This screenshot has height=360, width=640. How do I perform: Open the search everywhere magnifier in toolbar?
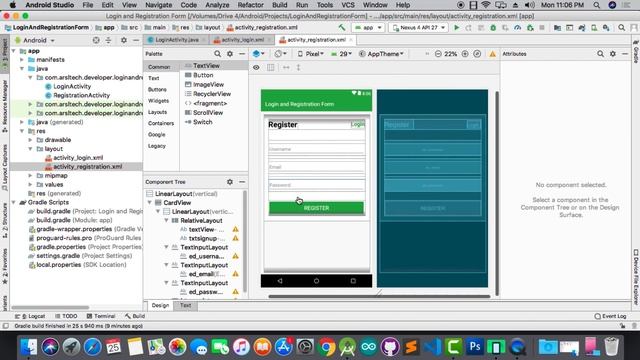click(x=621, y=28)
